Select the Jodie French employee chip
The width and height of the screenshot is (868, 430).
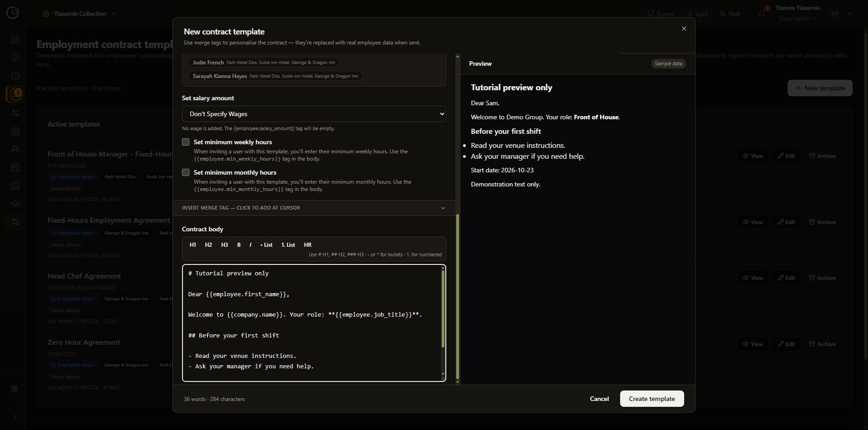(x=263, y=62)
